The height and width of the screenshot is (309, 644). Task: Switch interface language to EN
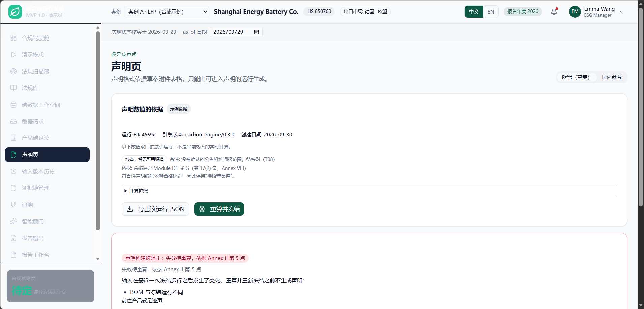click(x=491, y=12)
